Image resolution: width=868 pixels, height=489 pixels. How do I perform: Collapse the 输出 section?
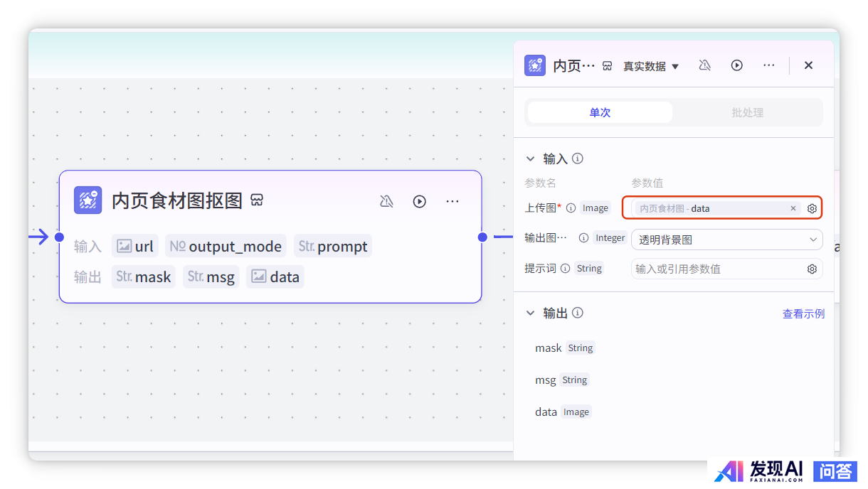tap(530, 313)
